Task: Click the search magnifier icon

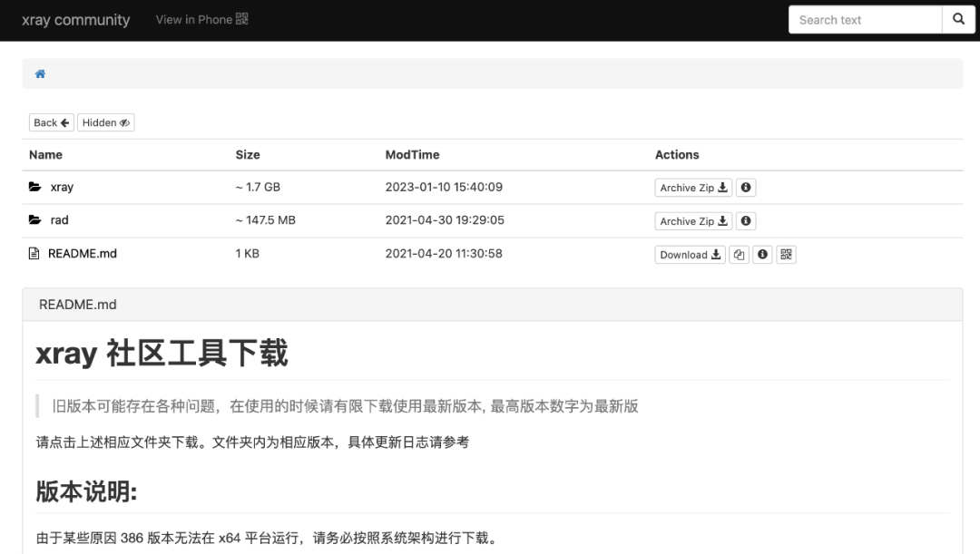Action: (958, 19)
